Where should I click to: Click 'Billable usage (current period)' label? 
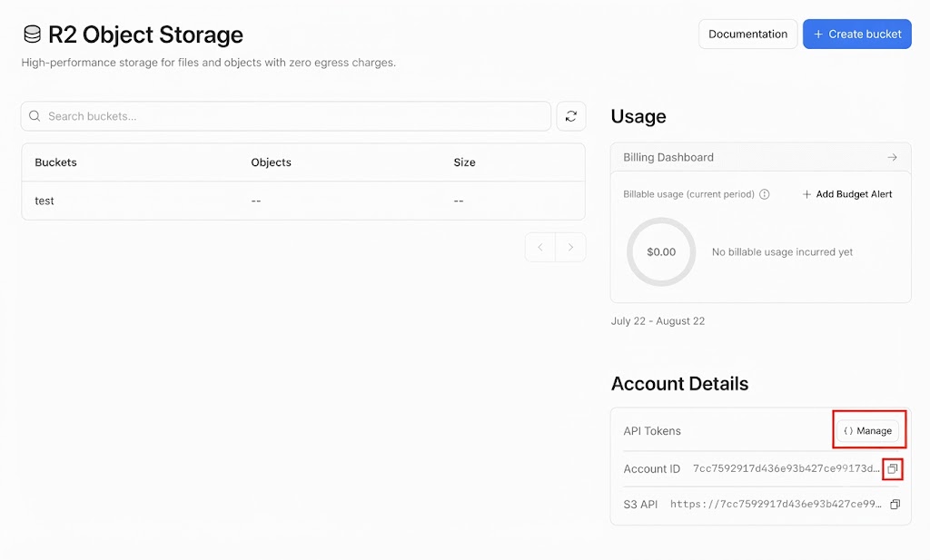point(688,194)
